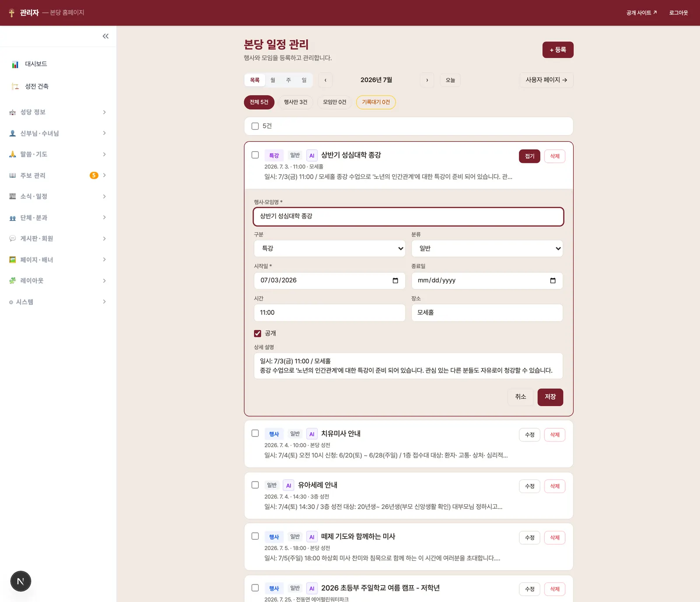Save the event with 저장 button
Viewport: 700px width, 602px height.
(550, 397)
